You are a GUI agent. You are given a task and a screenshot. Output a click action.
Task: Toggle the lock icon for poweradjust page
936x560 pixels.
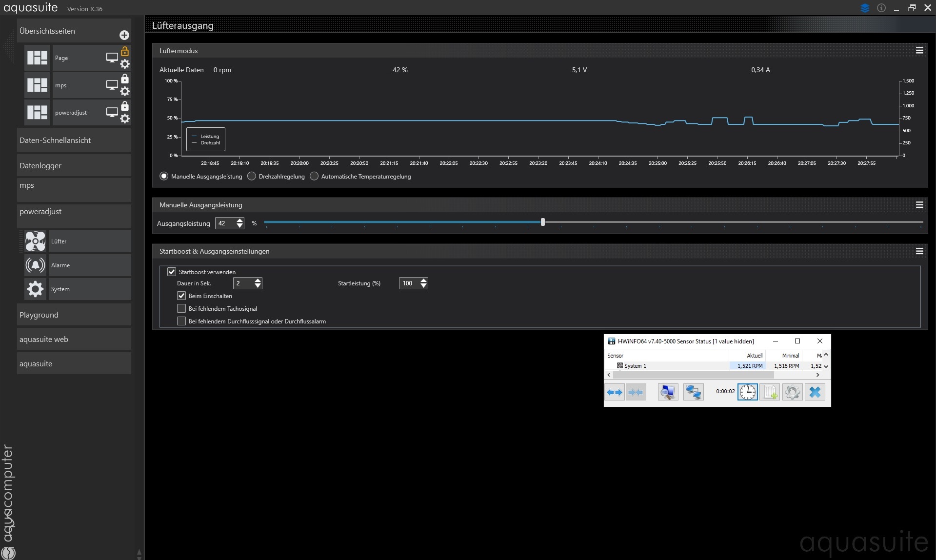point(125,106)
